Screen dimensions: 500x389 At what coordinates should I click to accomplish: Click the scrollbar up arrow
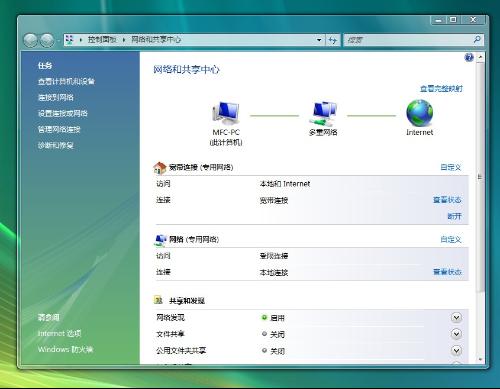480,57
